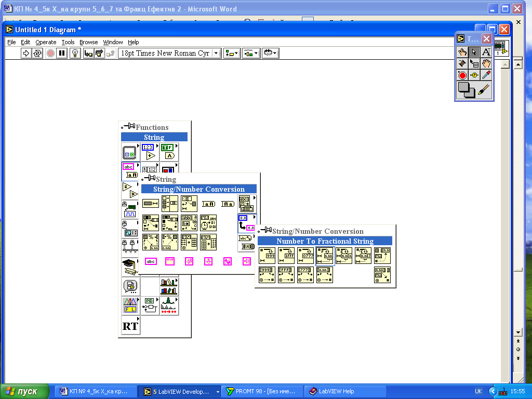Pin the String palette with its pushpin
Screen dimensions: 532x399
tap(148, 179)
